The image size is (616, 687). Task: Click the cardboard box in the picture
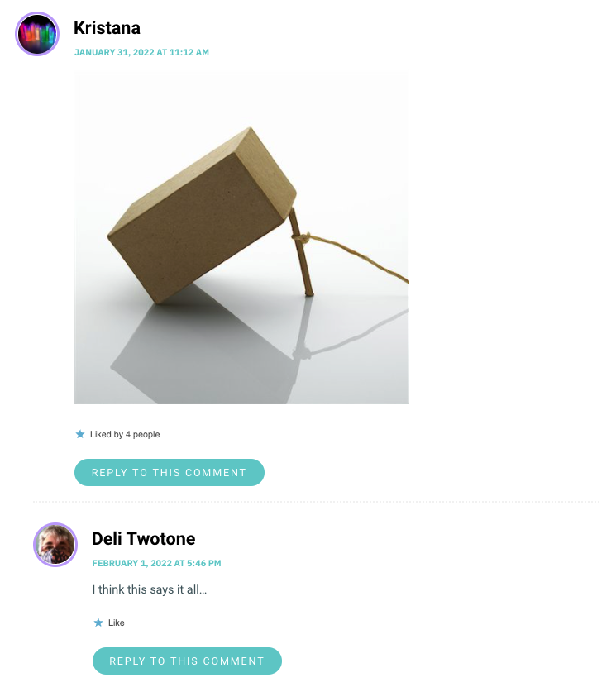[x=202, y=216]
